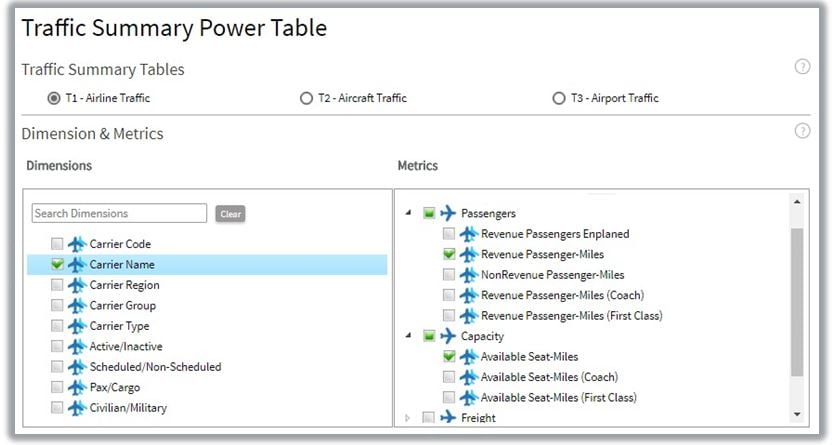Click airplane icon next to Carrier Code
836x445 pixels.
pyautogui.click(x=77, y=244)
